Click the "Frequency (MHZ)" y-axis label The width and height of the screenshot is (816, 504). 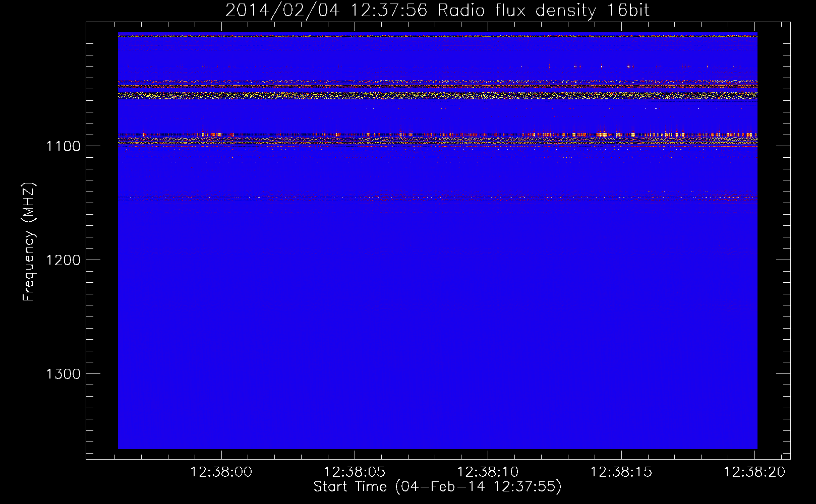point(29,242)
